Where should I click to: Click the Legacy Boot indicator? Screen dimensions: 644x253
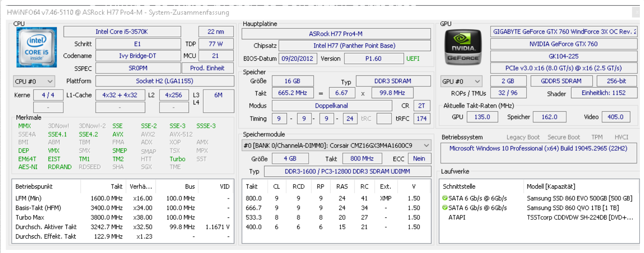point(523,137)
